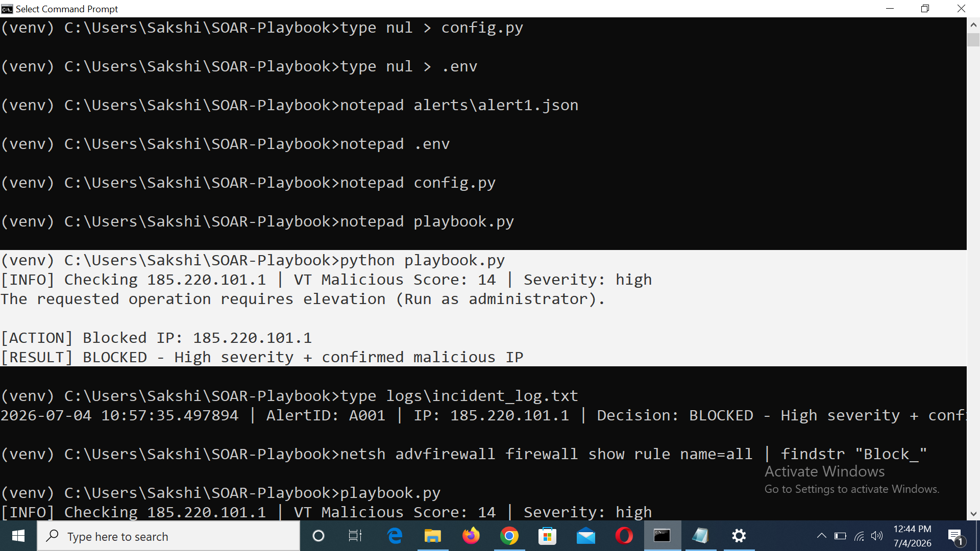Click the Cortana circle icon
This screenshot has width=980, height=551.
coord(318,536)
